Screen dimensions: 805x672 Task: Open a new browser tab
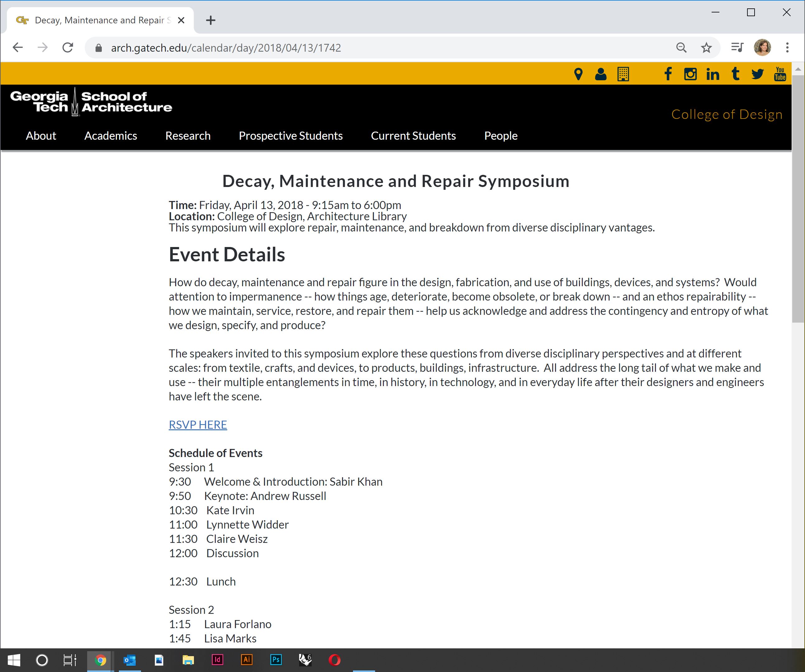pos(210,20)
